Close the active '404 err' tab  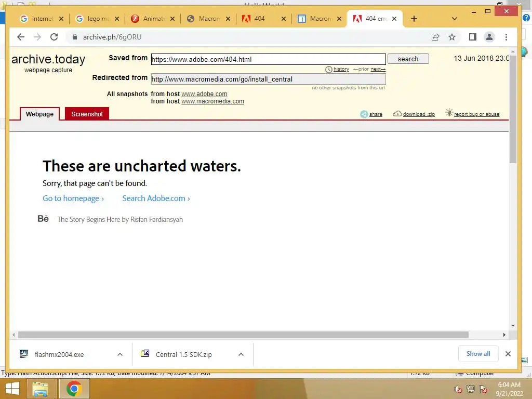[x=394, y=19]
